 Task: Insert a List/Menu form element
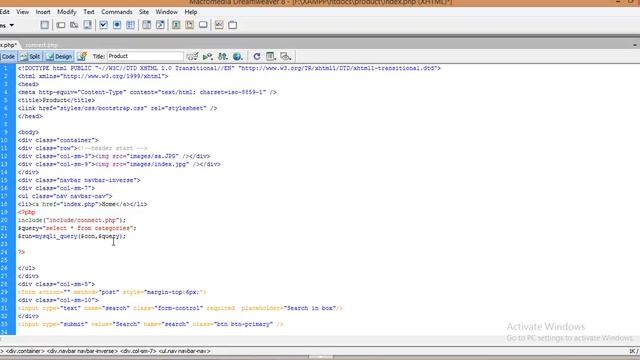coord(147,25)
